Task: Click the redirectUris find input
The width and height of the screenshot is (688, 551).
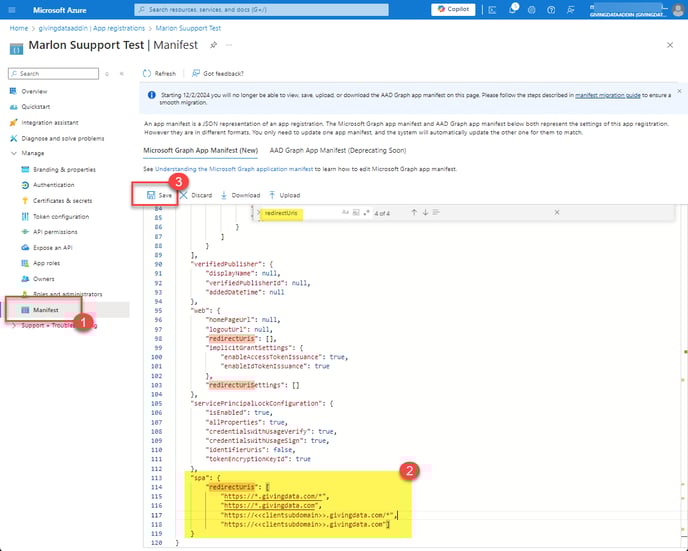Action: pyautogui.click(x=300, y=213)
